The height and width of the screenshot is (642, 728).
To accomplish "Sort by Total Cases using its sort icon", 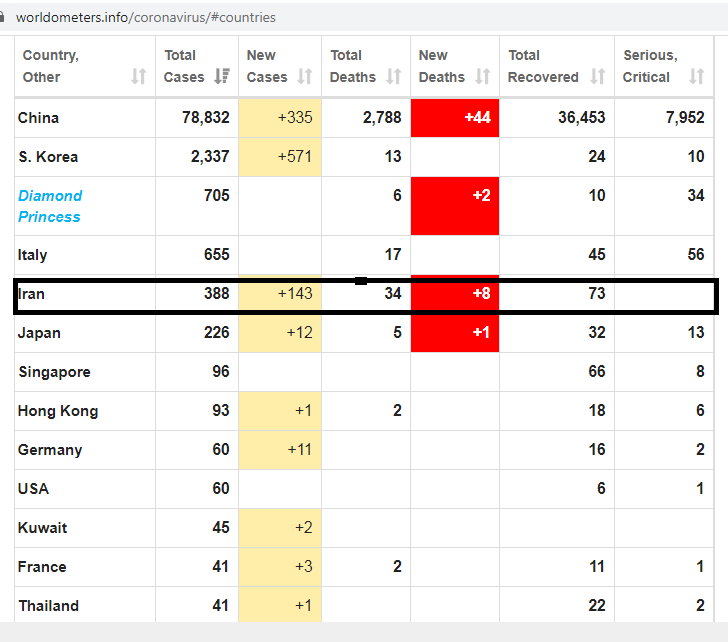I will click(222, 77).
